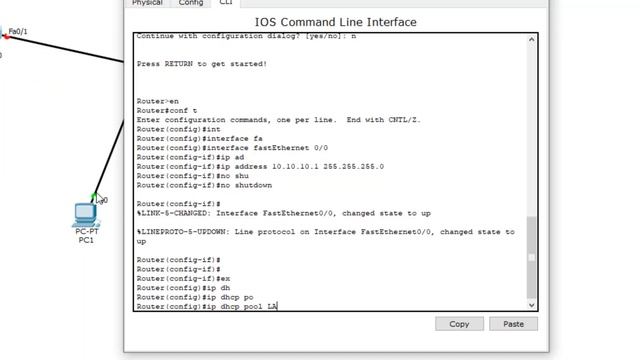Select the CLI tab
Screen dimensions: 640x360
pyautogui.click(x=226, y=3)
